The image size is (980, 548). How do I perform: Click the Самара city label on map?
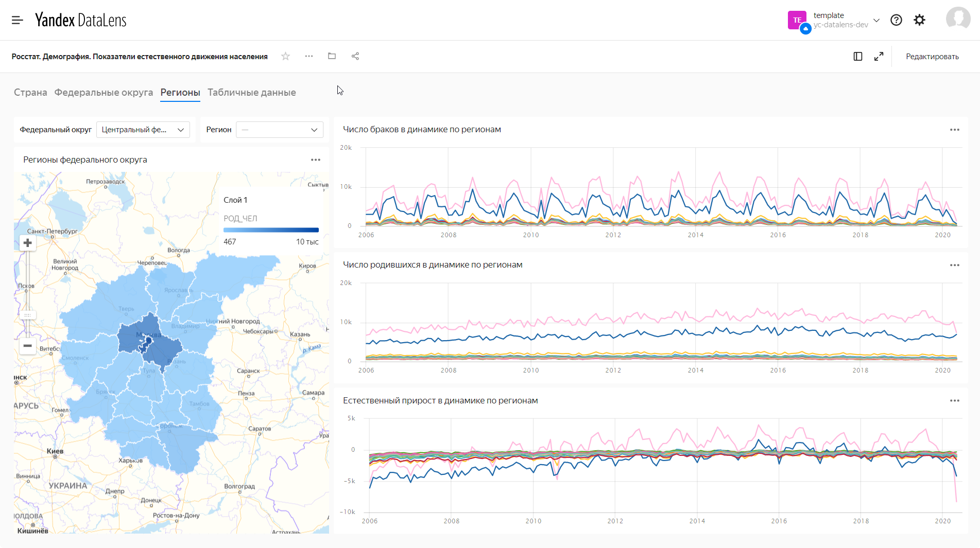pyautogui.click(x=313, y=393)
